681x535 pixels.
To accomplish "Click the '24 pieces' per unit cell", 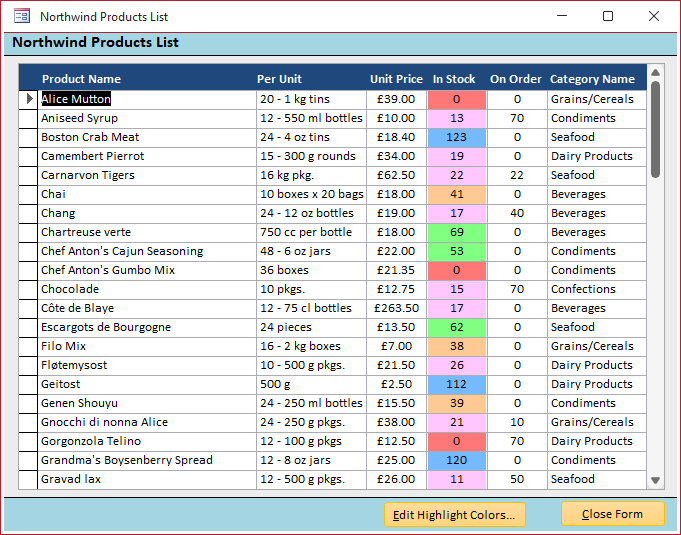I will (x=311, y=327).
